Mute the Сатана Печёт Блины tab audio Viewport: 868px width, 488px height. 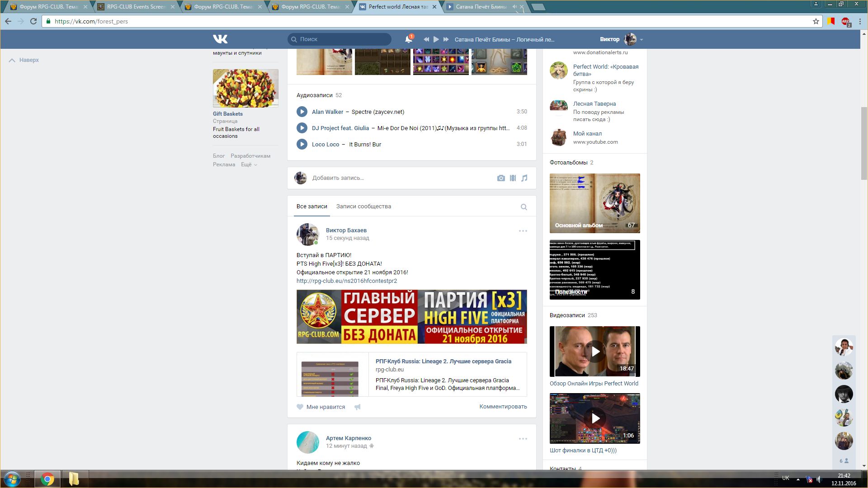(514, 7)
